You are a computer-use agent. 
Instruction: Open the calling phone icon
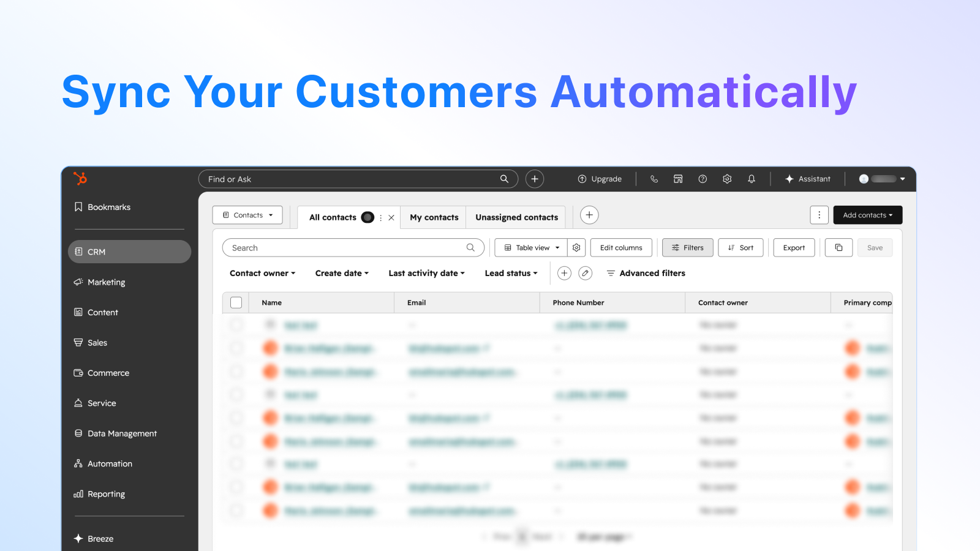coord(654,179)
